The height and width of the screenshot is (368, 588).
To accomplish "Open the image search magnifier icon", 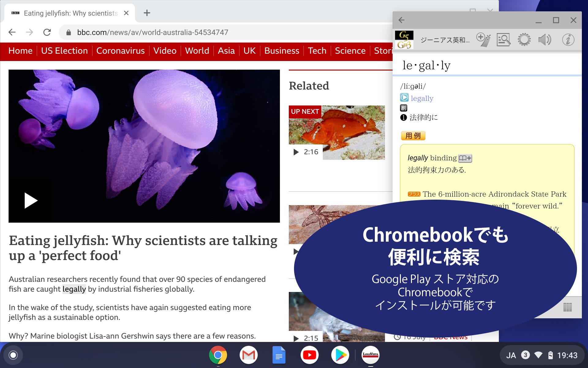I will (503, 40).
